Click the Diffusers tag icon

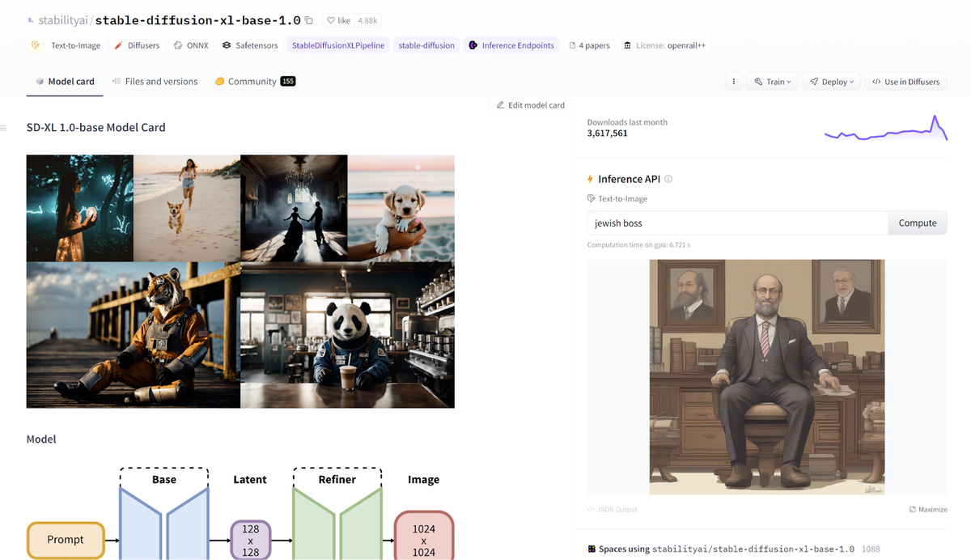[x=119, y=45]
